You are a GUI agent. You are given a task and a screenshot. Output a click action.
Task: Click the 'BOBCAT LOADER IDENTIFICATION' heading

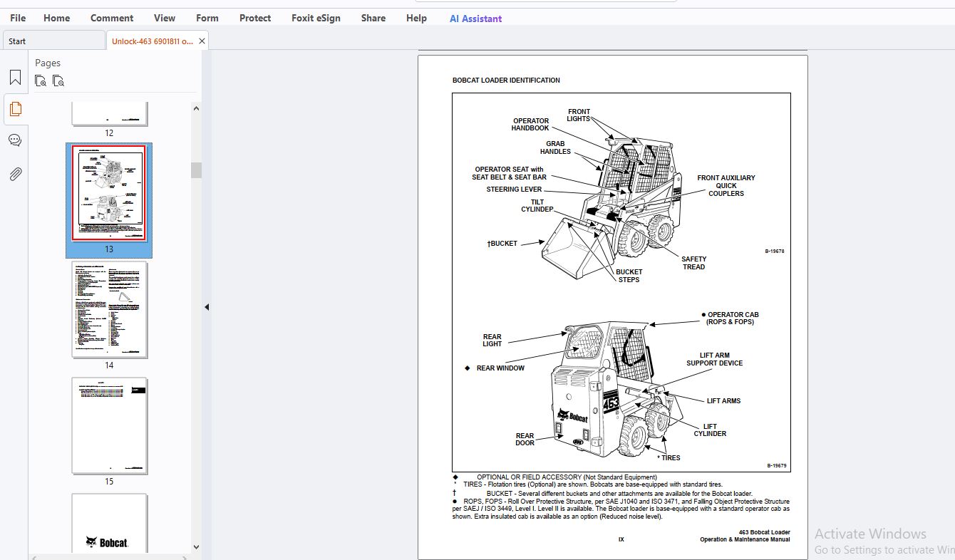[x=506, y=81]
